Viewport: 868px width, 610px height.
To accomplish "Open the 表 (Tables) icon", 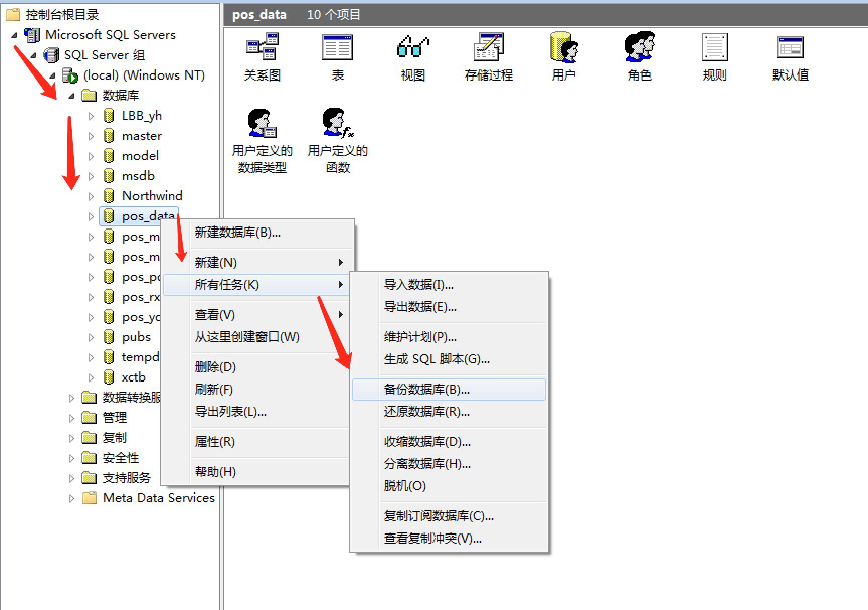I will pos(337,47).
